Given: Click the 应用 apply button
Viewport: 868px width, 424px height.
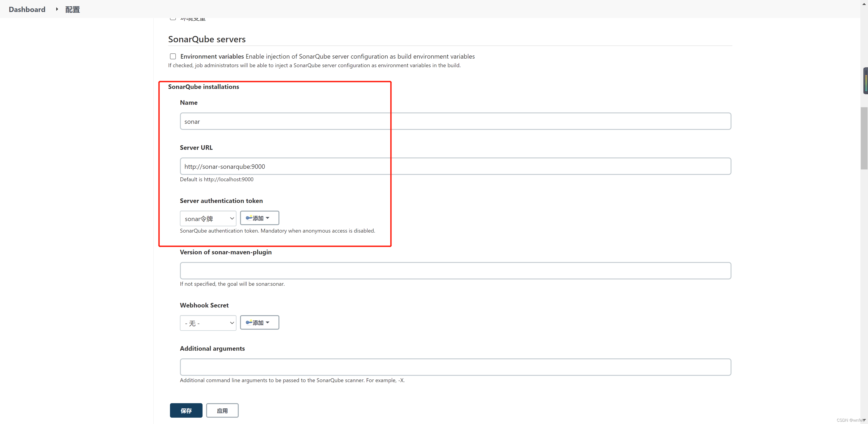Looking at the screenshot, I should (222, 410).
